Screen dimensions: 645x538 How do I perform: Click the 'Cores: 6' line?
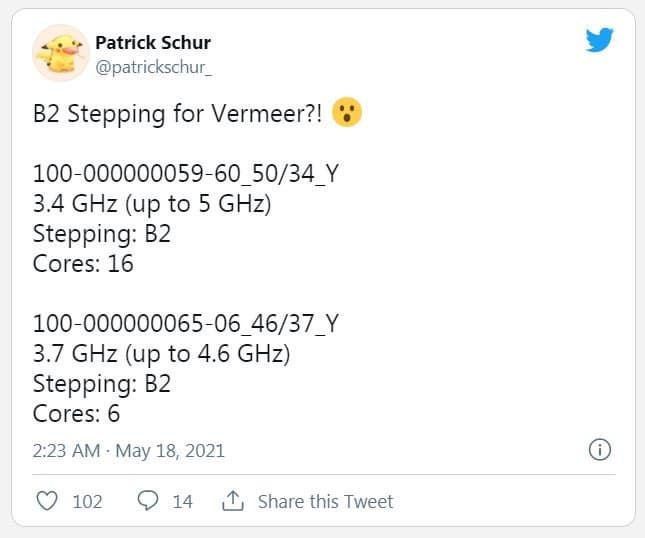point(77,413)
